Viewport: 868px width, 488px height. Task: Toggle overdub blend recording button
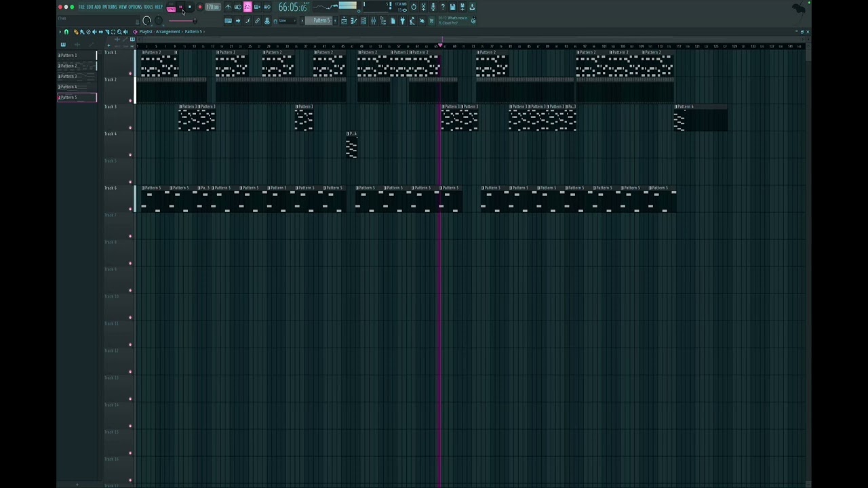pos(257,7)
